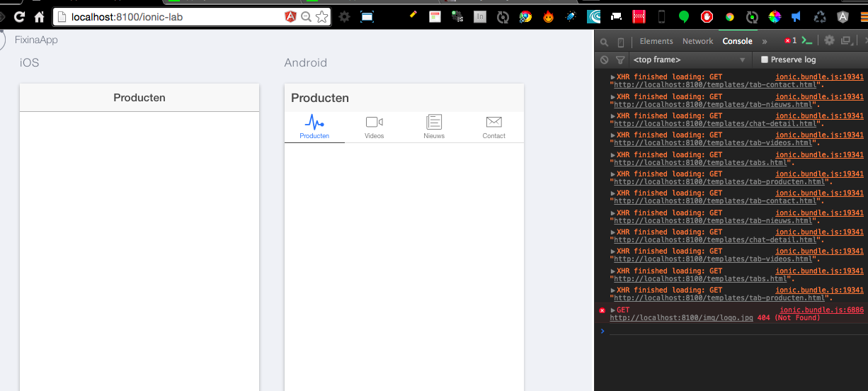868x391 pixels.
Task: Expand the first tab-videos.html XHR entry
Action: tap(613, 135)
